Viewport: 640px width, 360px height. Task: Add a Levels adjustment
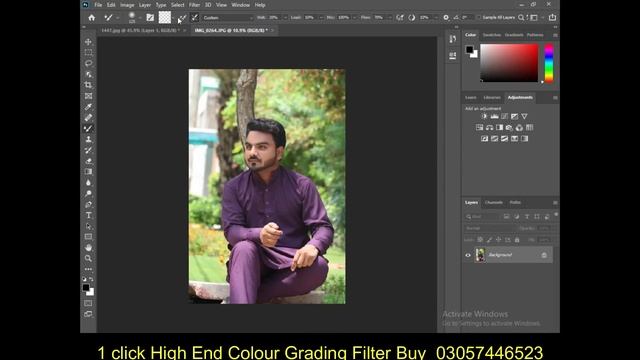(494, 116)
